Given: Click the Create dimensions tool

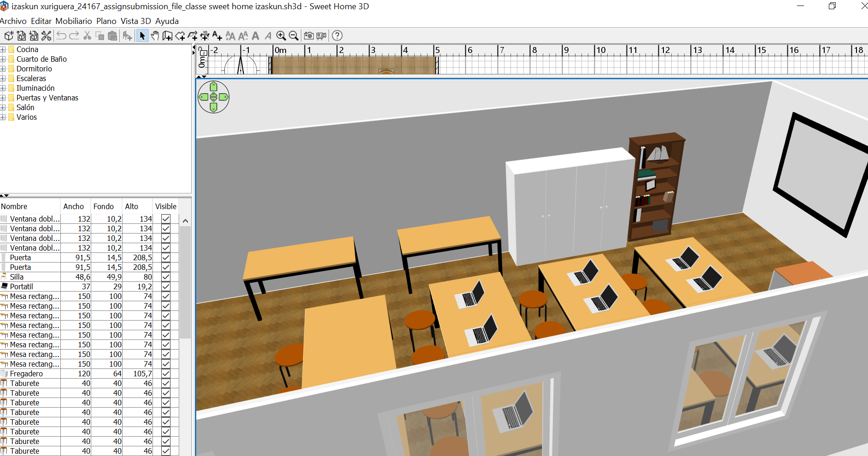Looking at the screenshot, I should [x=205, y=36].
